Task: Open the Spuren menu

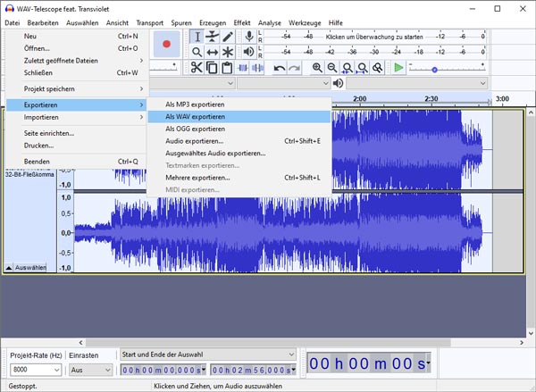Action: tap(181, 23)
